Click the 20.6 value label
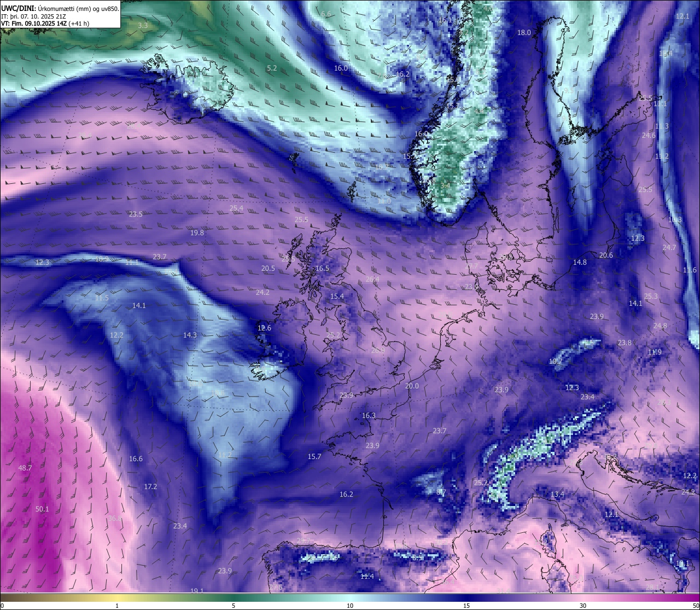 (x=606, y=255)
